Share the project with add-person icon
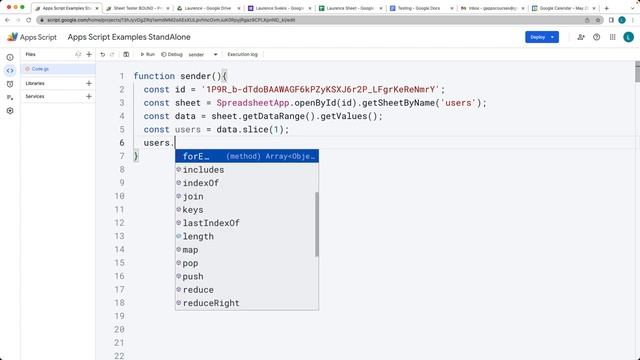Image resolution: width=640 pixels, height=360 pixels. pyautogui.click(x=581, y=37)
